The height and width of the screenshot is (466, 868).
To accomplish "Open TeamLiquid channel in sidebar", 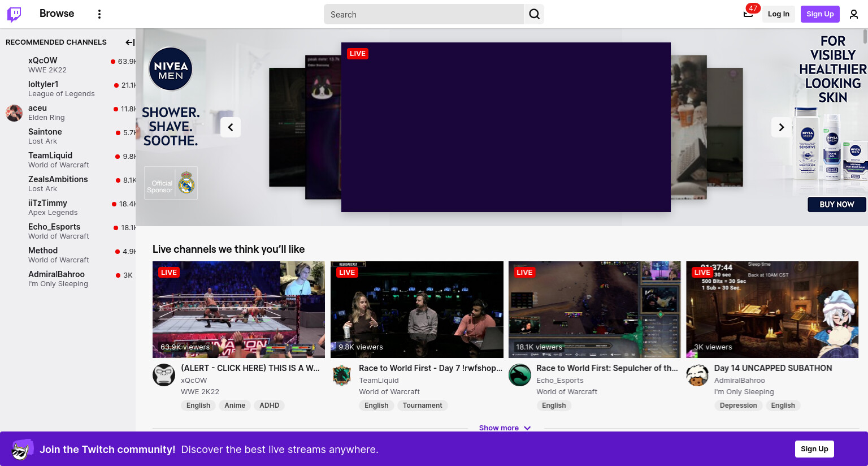I will click(x=68, y=160).
